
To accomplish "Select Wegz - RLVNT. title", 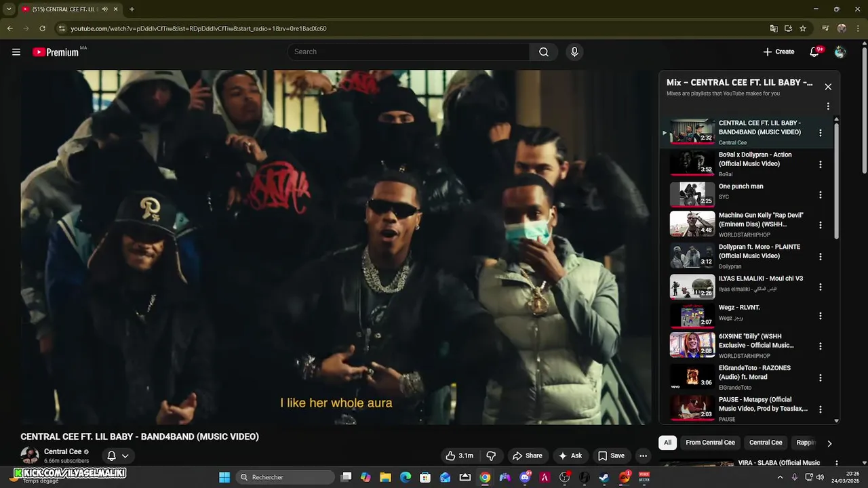I will pyautogui.click(x=739, y=307).
